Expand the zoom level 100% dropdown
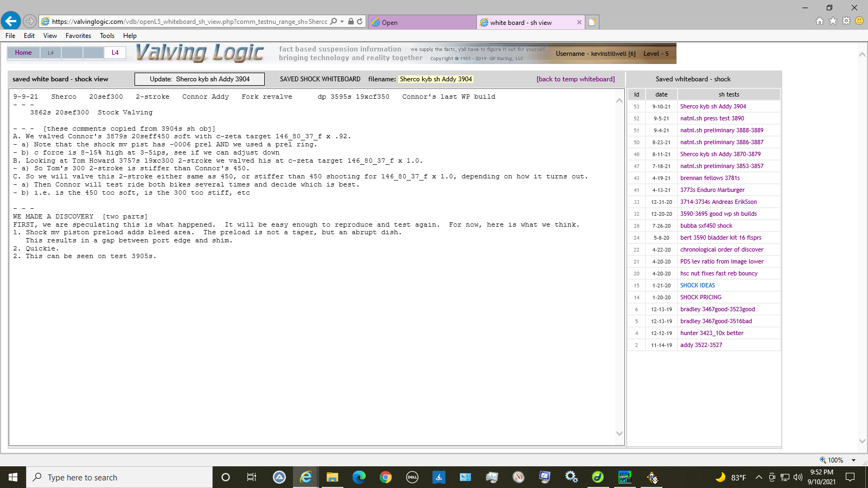This screenshot has width=868, height=488. [853, 460]
